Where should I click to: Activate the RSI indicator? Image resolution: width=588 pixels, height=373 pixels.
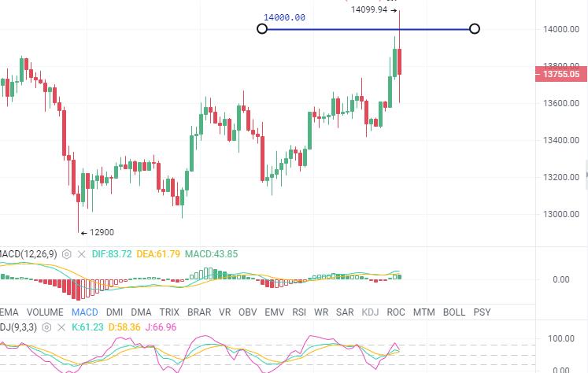[x=299, y=312]
